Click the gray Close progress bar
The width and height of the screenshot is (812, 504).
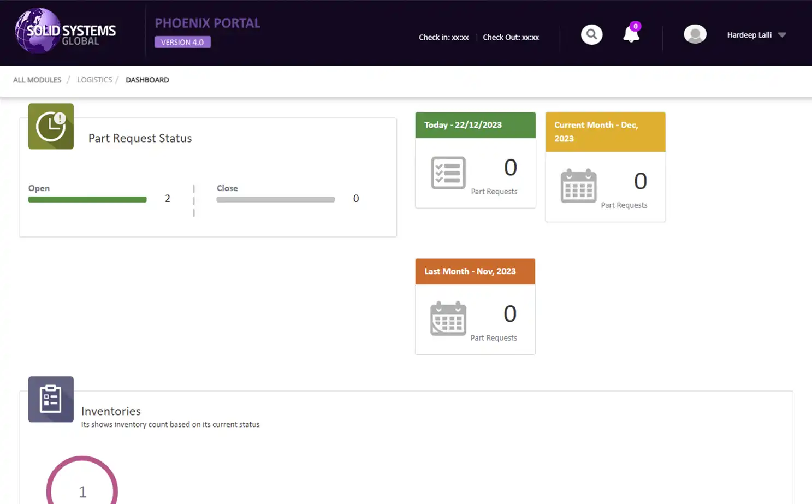tap(275, 199)
